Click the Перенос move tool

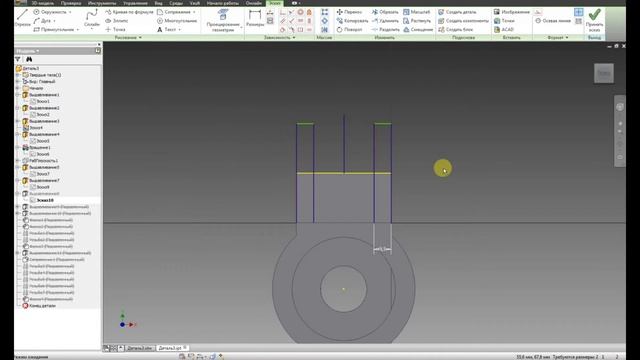tap(349, 12)
